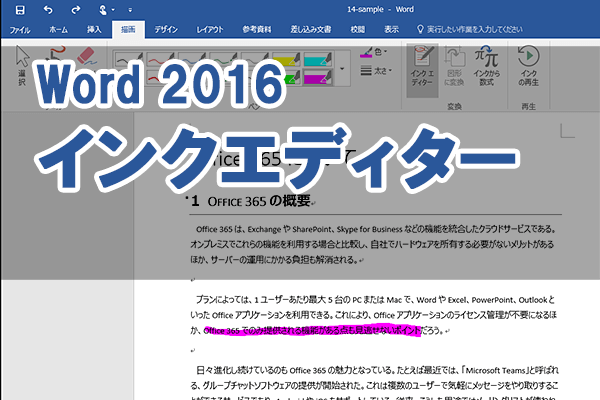Click the line starting 'ほか、サーバーの運用'
The image size is (600, 400).
click(x=276, y=260)
